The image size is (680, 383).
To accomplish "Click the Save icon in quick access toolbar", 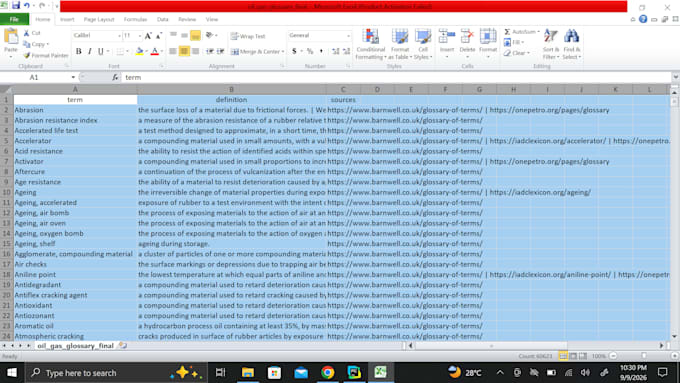I will point(16,6).
